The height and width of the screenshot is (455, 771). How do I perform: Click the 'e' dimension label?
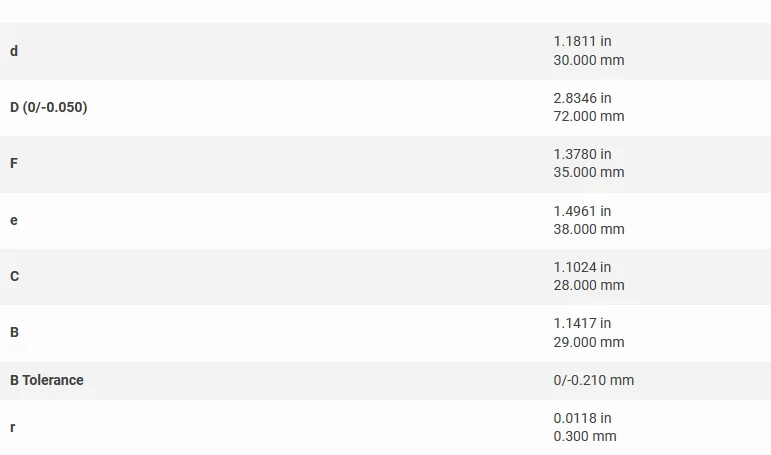[x=14, y=220]
